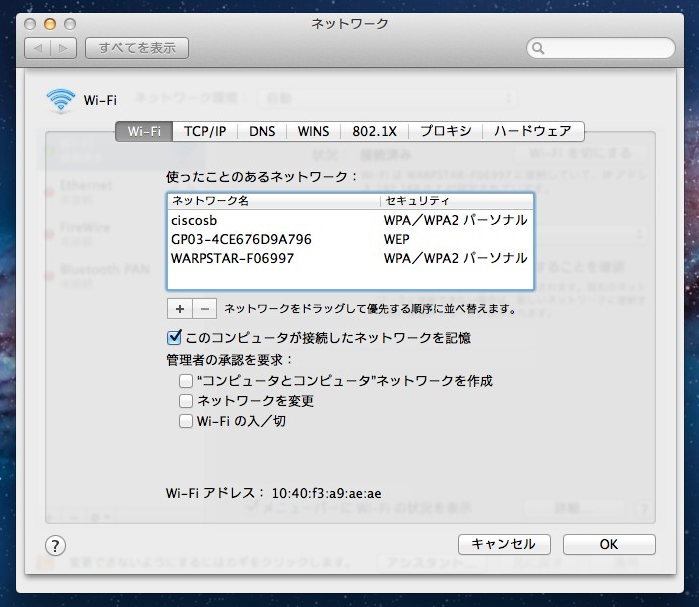Sort by the ネットワーク名 column header
This screenshot has height=607, width=699.
click(273, 201)
